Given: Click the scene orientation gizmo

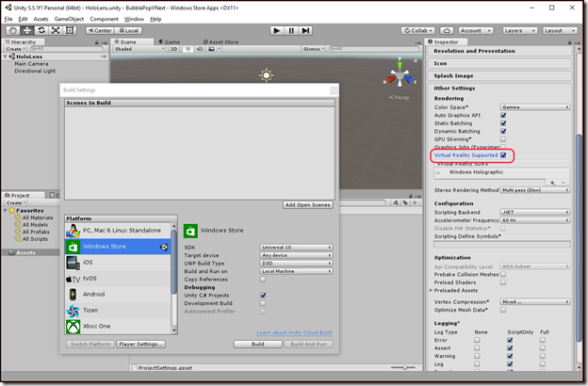Looking at the screenshot, I should [400, 75].
